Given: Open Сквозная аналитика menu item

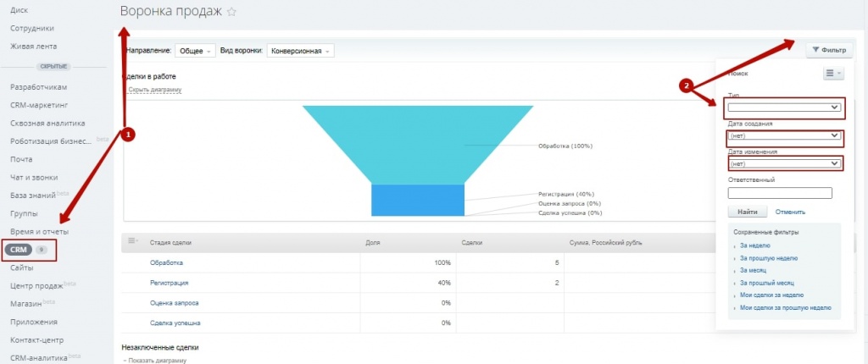Looking at the screenshot, I should pos(47,123).
